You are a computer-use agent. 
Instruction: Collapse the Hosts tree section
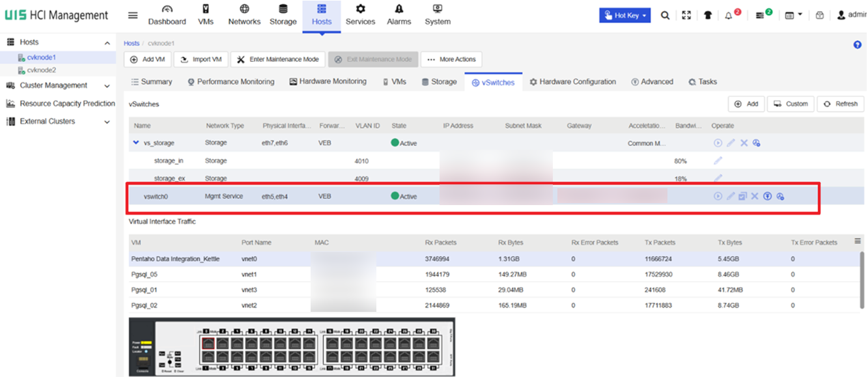pyautogui.click(x=107, y=43)
